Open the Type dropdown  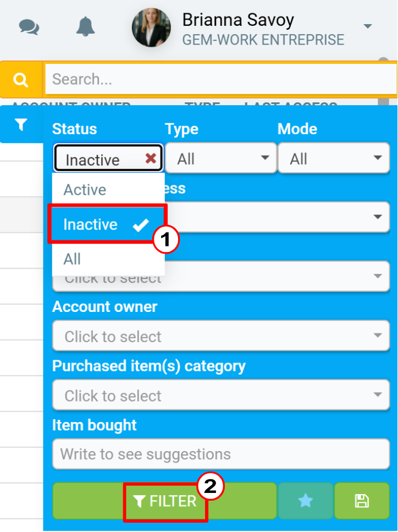[221, 158]
